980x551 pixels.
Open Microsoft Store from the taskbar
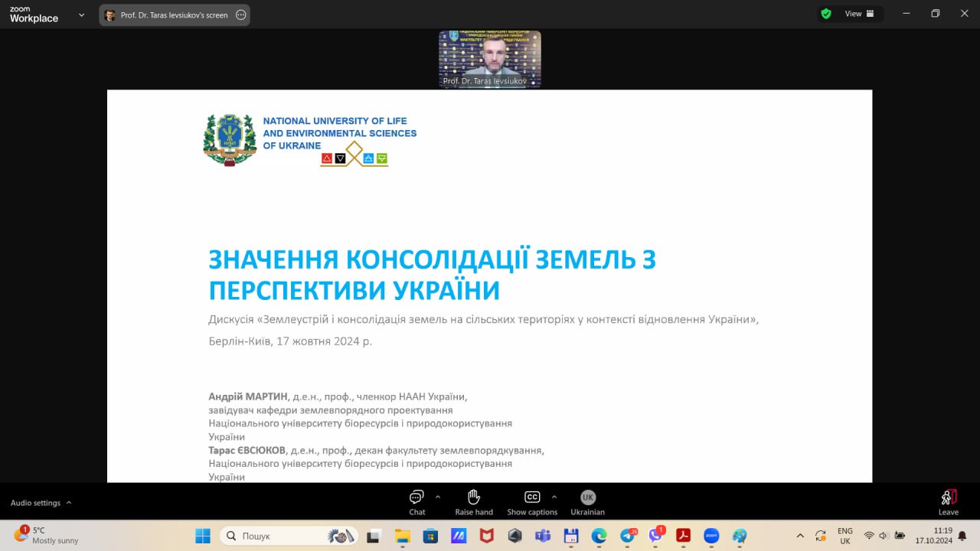pos(430,536)
